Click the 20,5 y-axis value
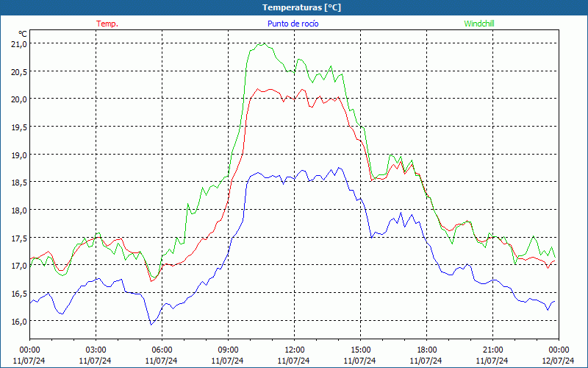588x368 pixels. (19, 71)
